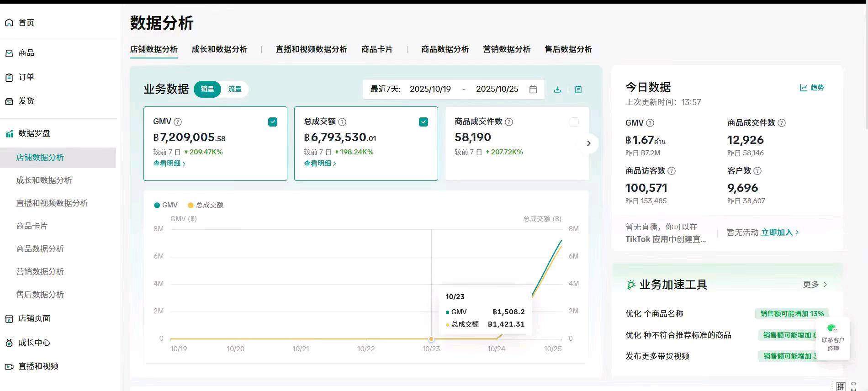Click the 发货 shipping icon in sidebar
This screenshot has width=868, height=391.
(9, 101)
